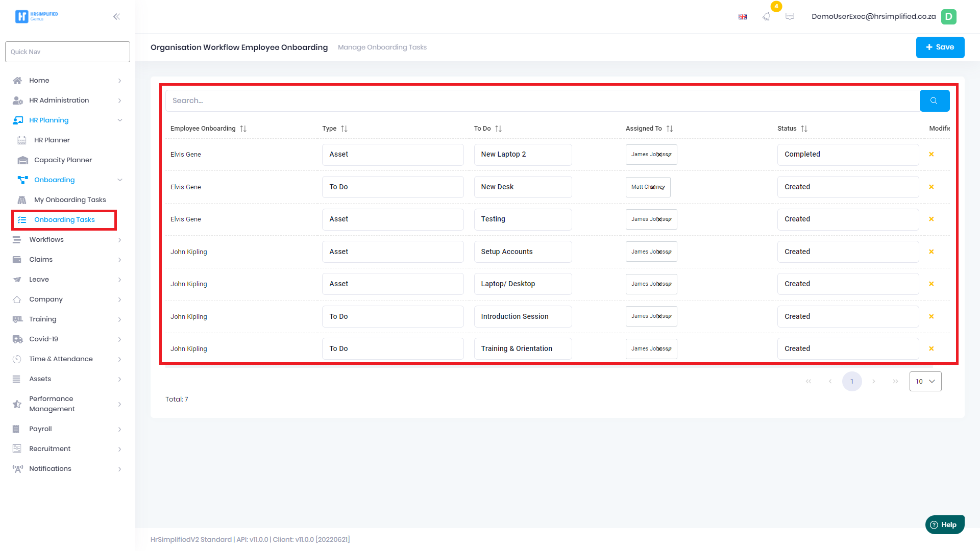Click the Help button

click(944, 524)
